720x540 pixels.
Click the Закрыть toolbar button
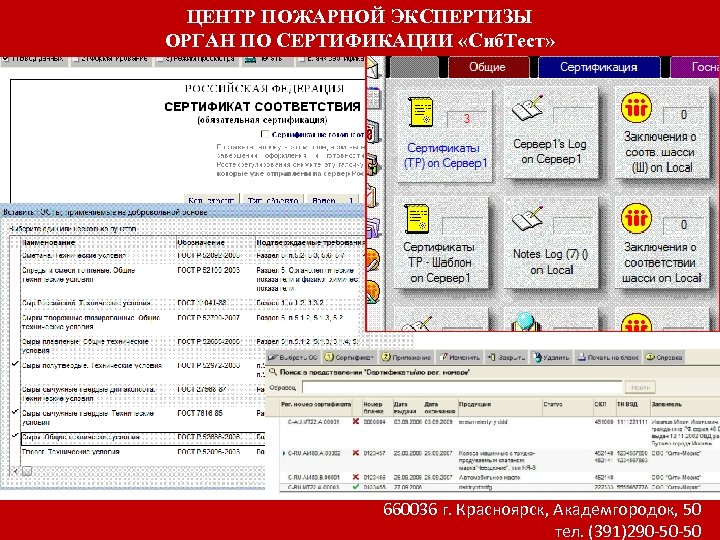[x=506, y=357]
